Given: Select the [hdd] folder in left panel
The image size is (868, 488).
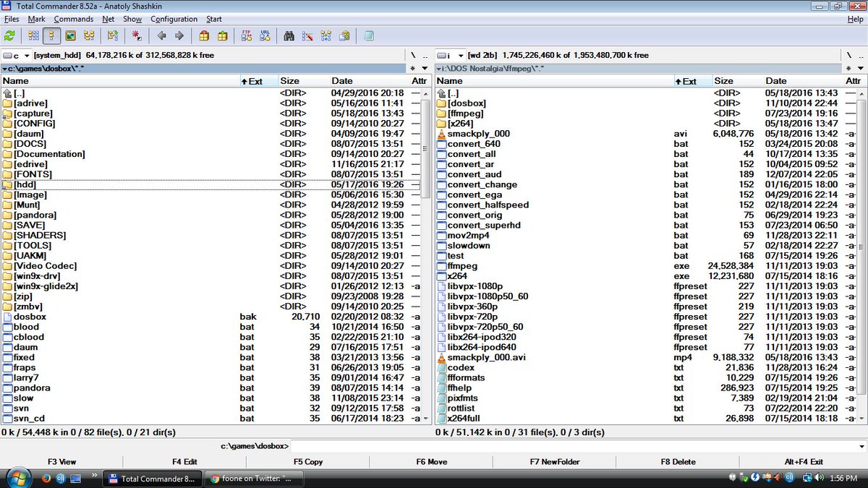Looking at the screenshot, I should click(210, 184).
